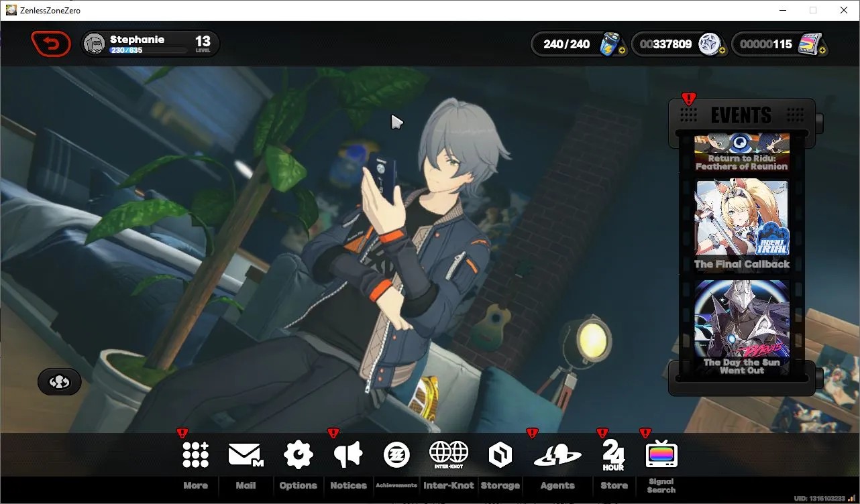This screenshot has width=860, height=504.
Task: Select the More label in bottom menu
Action: click(x=195, y=485)
